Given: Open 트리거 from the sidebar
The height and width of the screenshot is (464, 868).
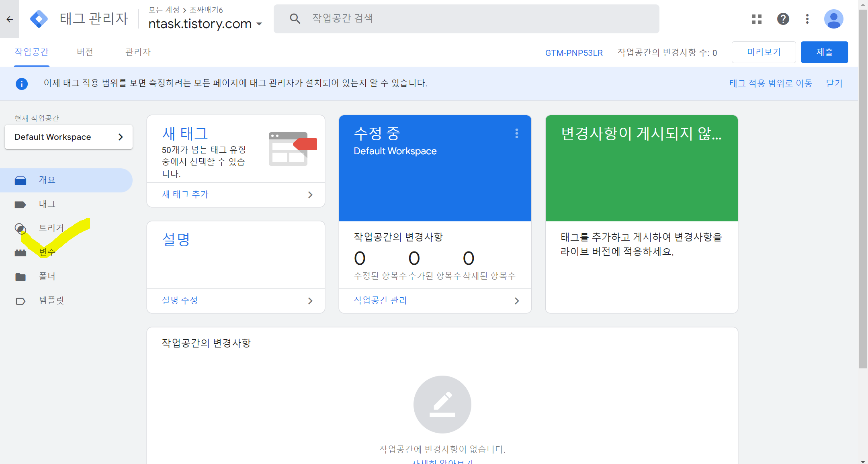Looking at the screenshot, I should pos(51,228).
